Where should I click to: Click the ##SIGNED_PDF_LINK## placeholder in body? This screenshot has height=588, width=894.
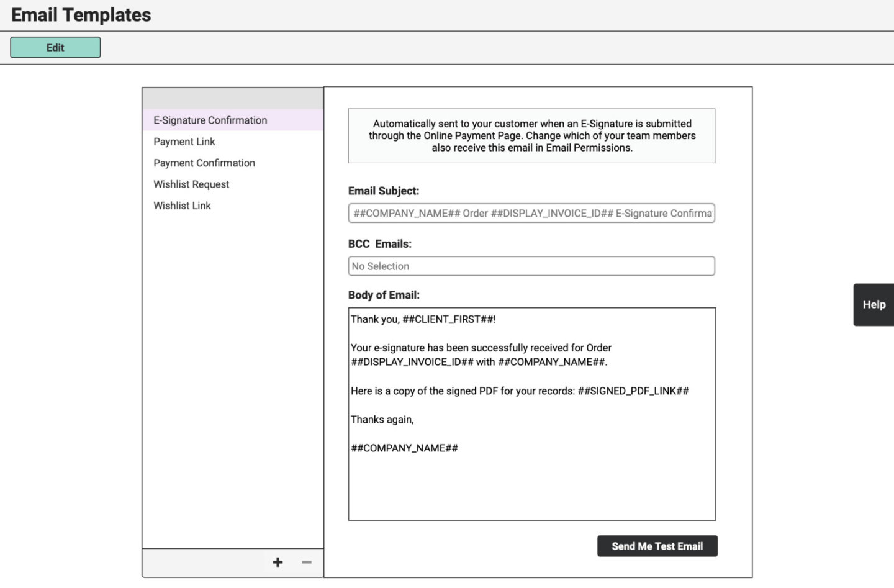coord(633,391)
